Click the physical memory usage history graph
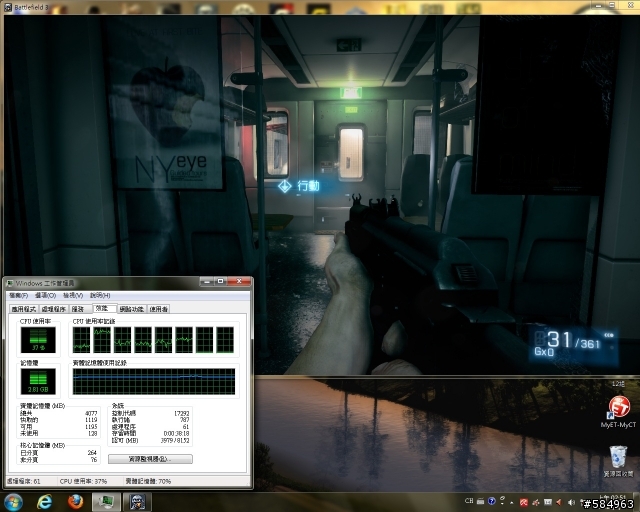 pos(154,381)
